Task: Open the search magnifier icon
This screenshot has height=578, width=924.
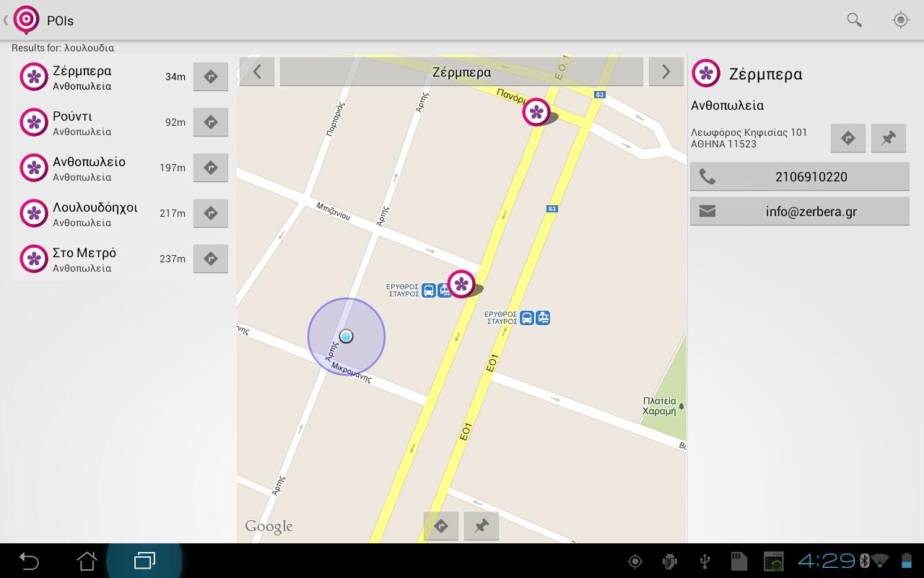Action: coord(855,20)
